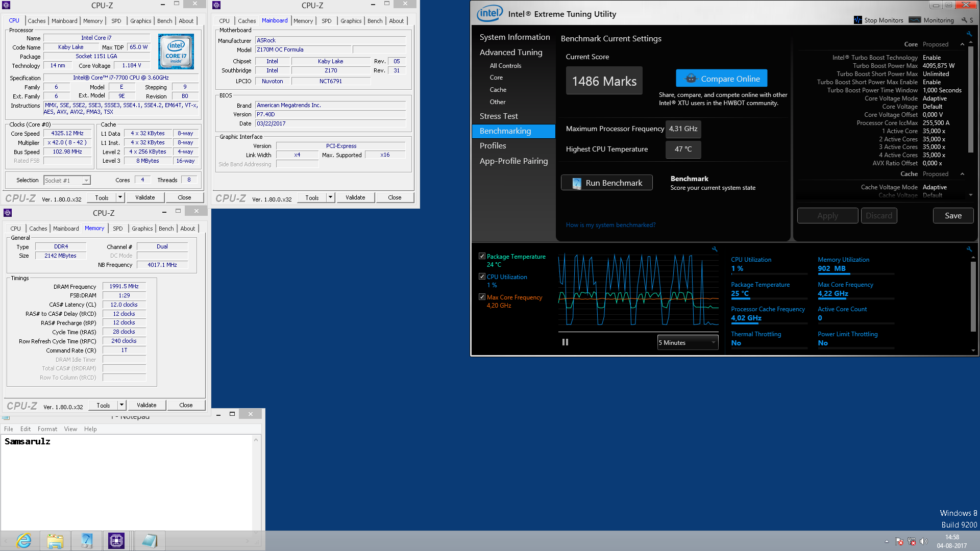Open Bench tab in top-left CPU-Z window

point(165,21)
